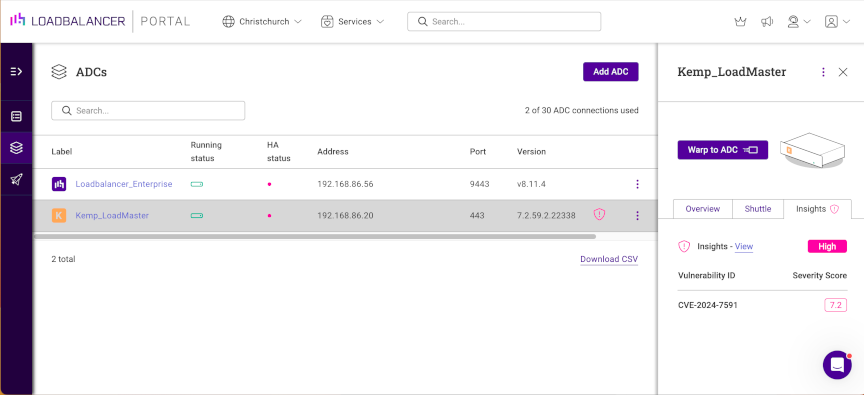Click running status icon for Loadbalancer_Enterprise
Image resolution: width=864 pixels, height=395 pixels.
point(197,184)
